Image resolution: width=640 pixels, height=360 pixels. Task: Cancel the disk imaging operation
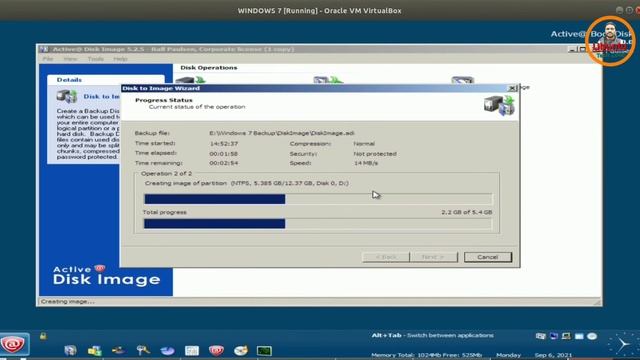coord(488,257)
